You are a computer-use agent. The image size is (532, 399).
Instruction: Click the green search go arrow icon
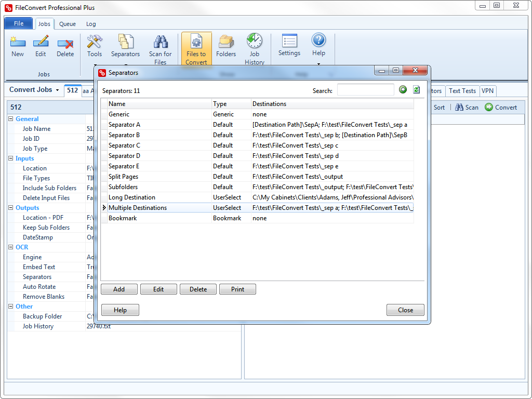[403, 89]
